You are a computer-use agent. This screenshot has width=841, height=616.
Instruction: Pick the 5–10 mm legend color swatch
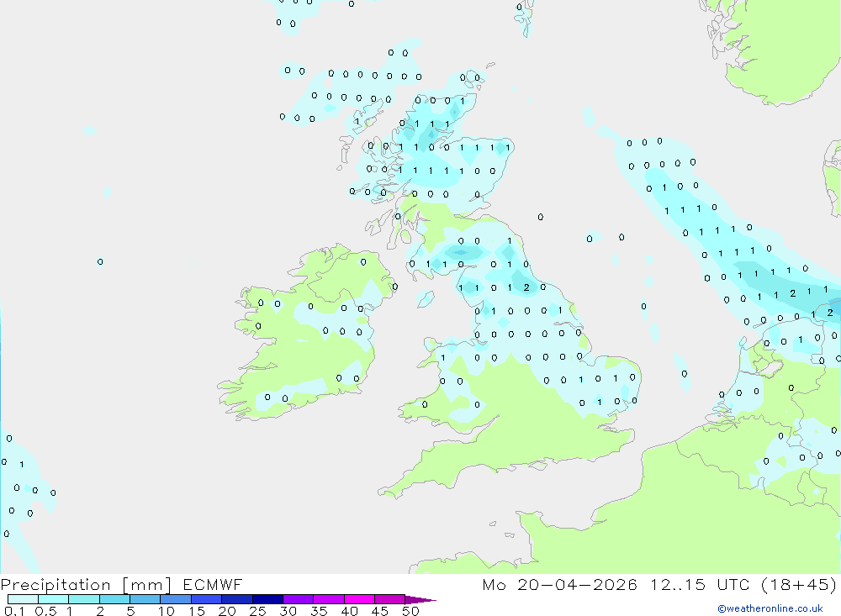(x=145, y=599)
